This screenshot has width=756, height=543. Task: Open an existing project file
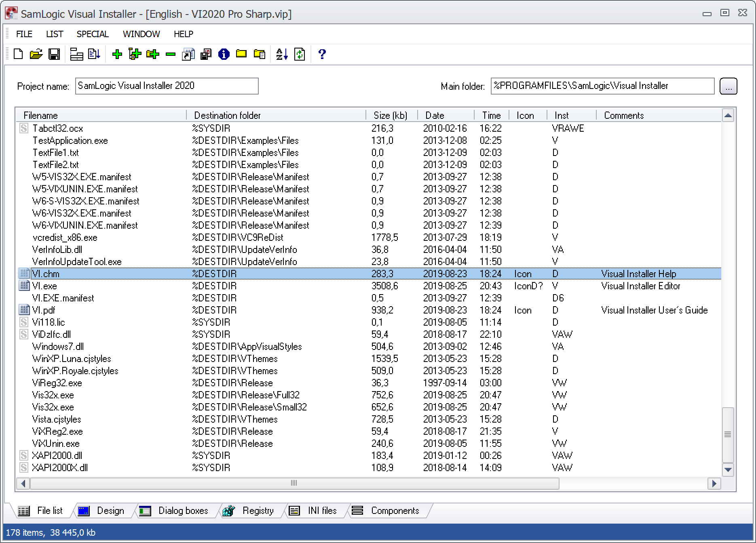click(x=36, y=54)
